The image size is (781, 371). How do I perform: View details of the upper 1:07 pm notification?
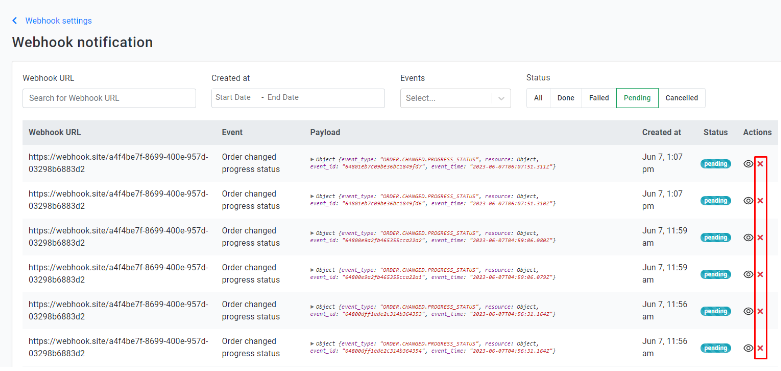click(x=748, y=164)
